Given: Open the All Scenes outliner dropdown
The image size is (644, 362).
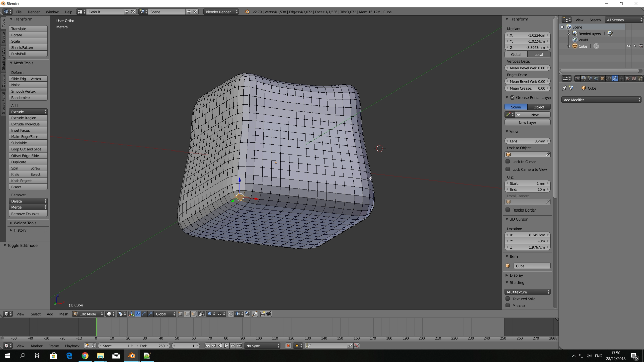Looking at the screenshot, I should [x=624, y=20].
